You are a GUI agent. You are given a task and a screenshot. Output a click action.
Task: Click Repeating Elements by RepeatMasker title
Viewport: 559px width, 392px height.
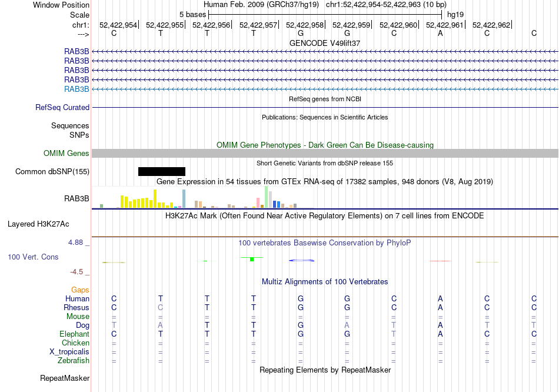tap(325, 370)
